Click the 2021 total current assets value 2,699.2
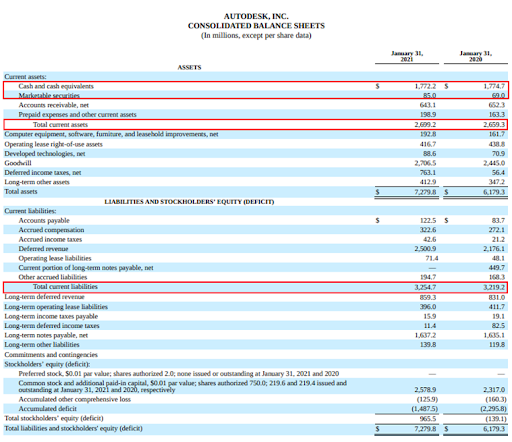Screen dimensions: 512x442 click(x=425, y=124)
